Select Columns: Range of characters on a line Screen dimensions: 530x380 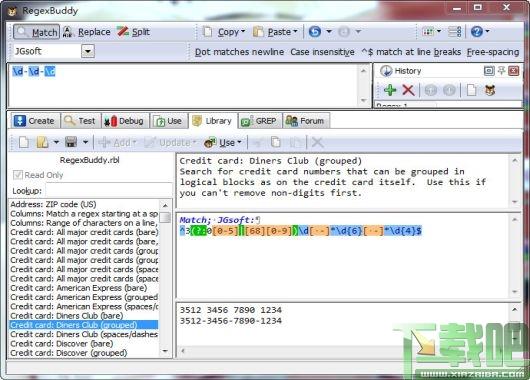pyautogui.click(x=84, y=223)
